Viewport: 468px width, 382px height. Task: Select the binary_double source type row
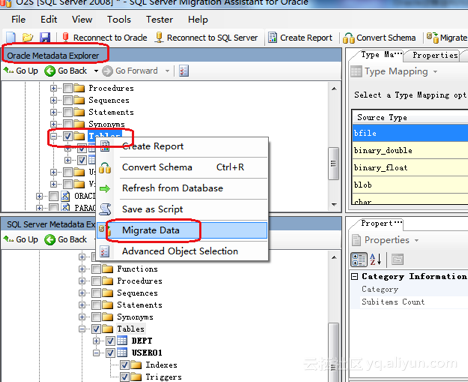[x=410, y=151]
